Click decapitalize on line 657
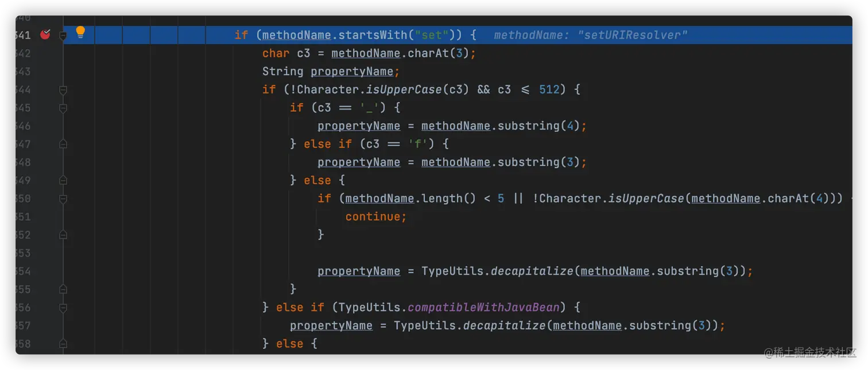 [x=504, y=325]
